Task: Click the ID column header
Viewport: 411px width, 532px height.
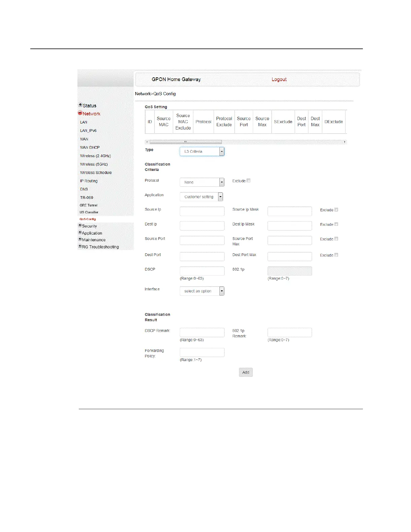Action: pos(150,122)
